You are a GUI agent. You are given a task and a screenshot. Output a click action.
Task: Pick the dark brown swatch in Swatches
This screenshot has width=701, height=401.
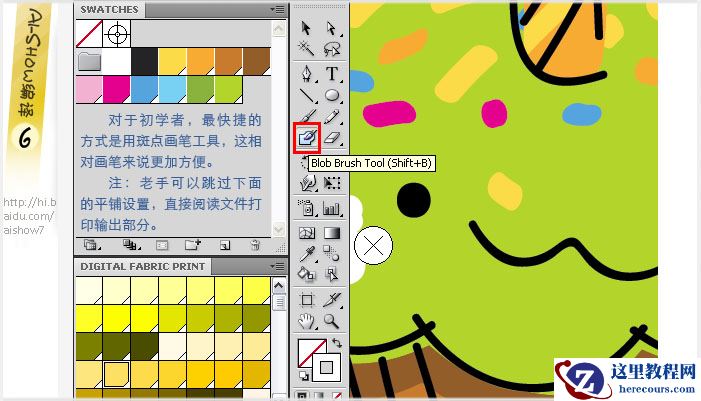coord(257,62)
